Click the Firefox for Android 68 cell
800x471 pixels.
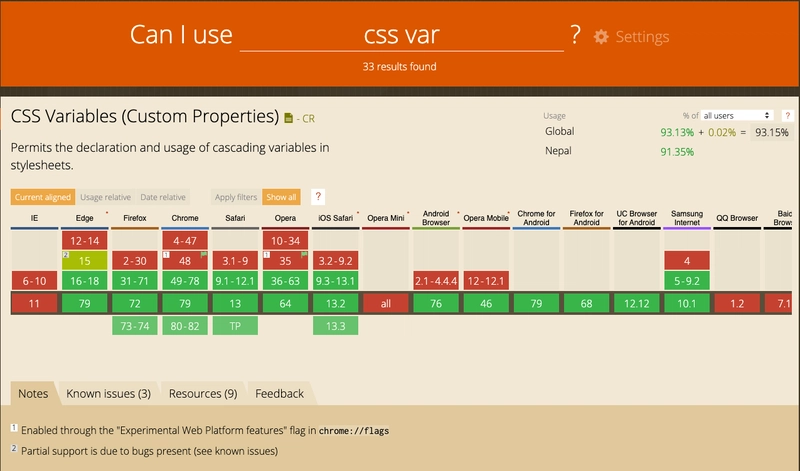[587, 303]
